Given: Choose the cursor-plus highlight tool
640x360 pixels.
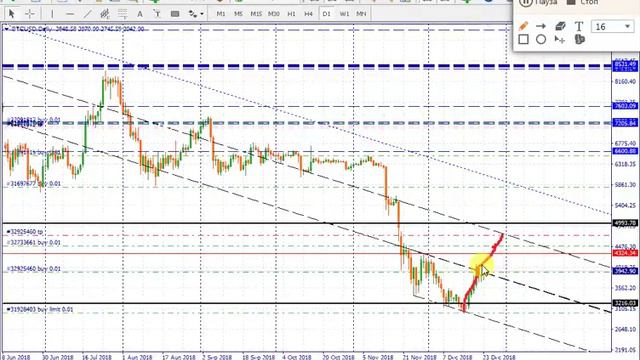Looking at the screenshot, I should [x=560, y=40].
